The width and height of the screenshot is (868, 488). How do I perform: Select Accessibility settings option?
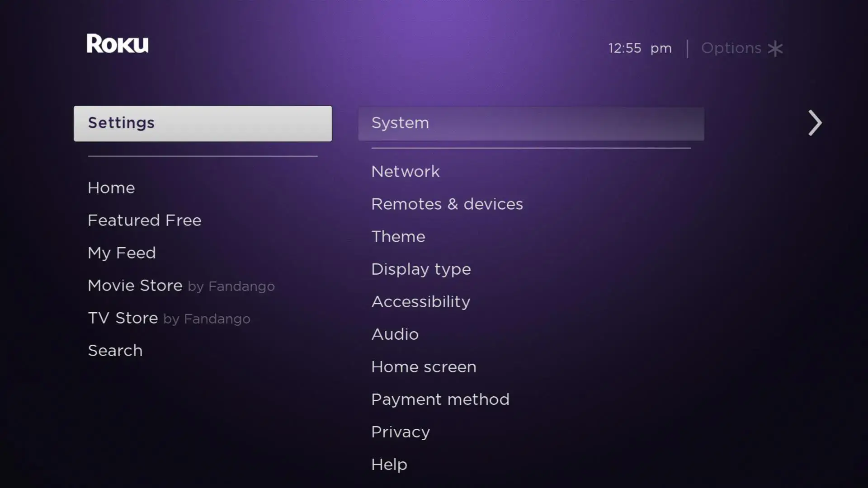click(420, 301)
